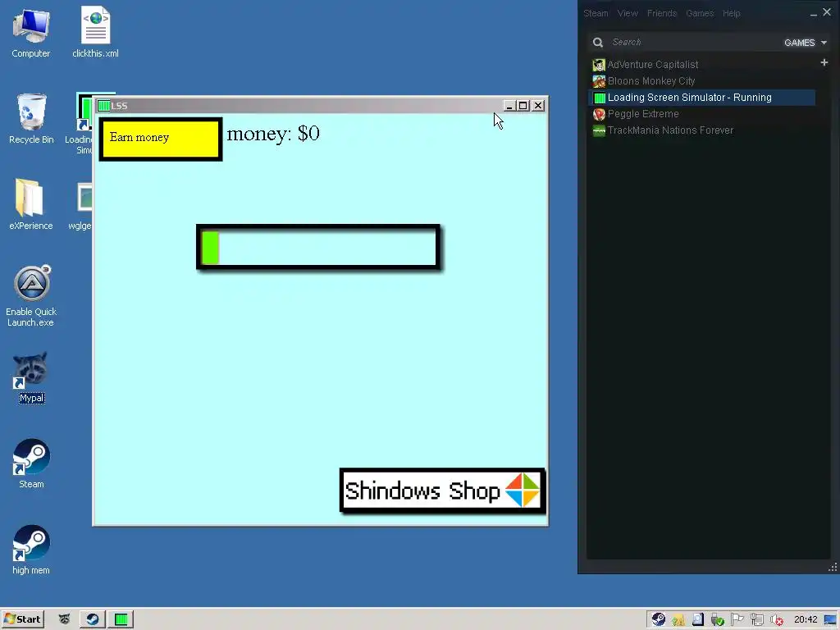Close the LSS game window

coord(538,106)
